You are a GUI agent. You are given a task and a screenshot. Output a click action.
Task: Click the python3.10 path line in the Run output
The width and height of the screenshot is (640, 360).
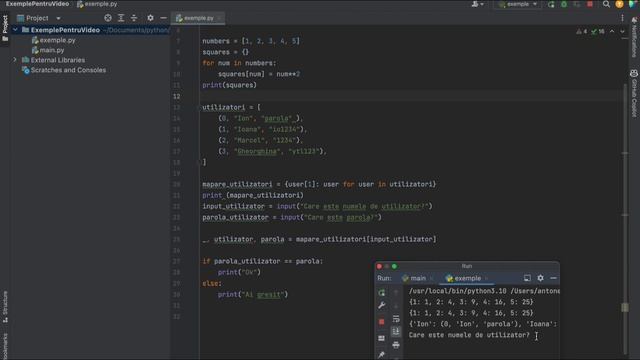[x=484, y=291]
